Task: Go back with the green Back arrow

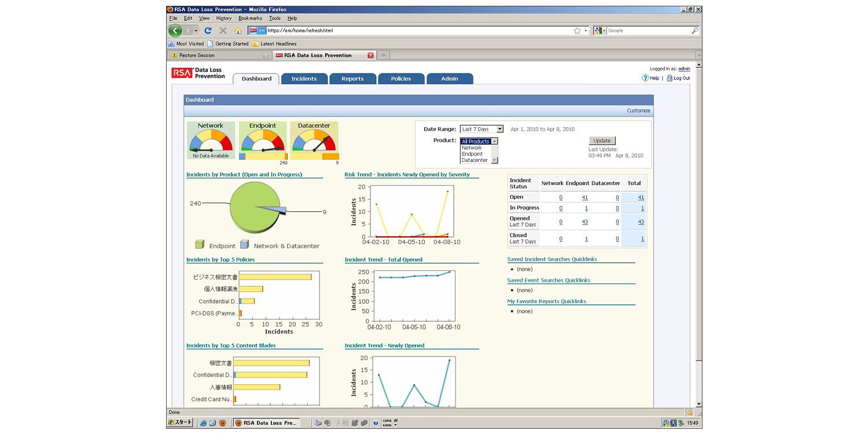Action: pyautogui.click(x=175, y=31)
